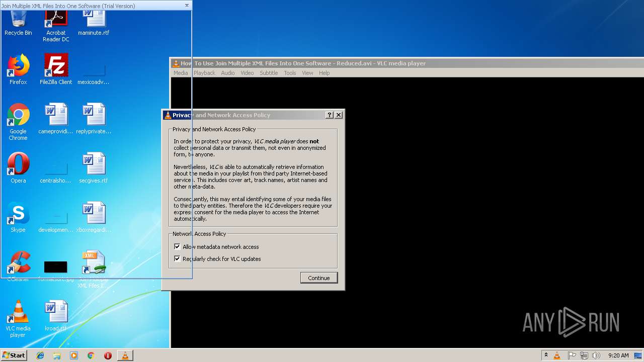
Task: Click the taskbar clock 9:20 AM
Action: (x=618, y=355)
